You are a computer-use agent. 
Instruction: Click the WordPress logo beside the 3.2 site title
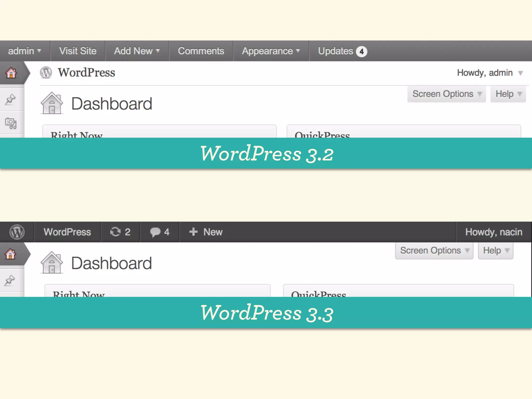(x=46, y=72)
